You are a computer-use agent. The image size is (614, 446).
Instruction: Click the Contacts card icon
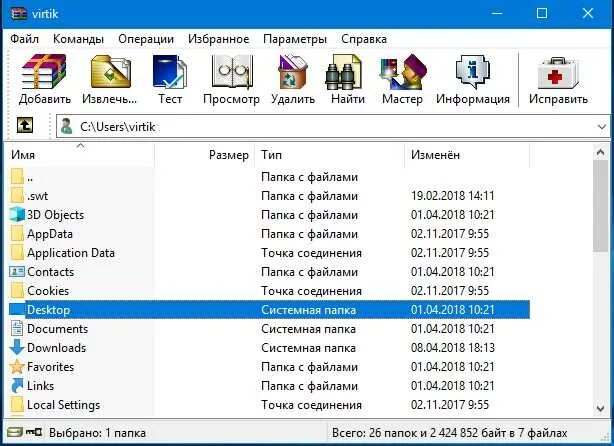pyautogui.click(x=17, y=271)
